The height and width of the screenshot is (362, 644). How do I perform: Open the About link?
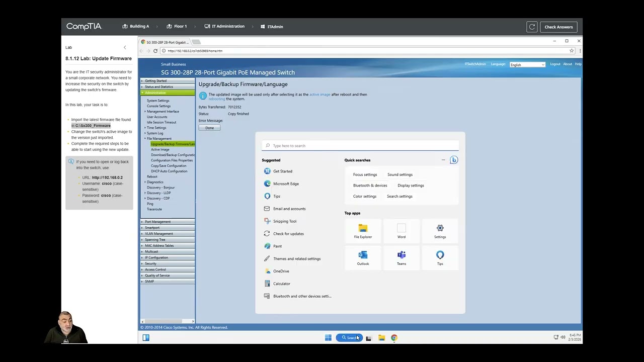(x=568, y=64)
